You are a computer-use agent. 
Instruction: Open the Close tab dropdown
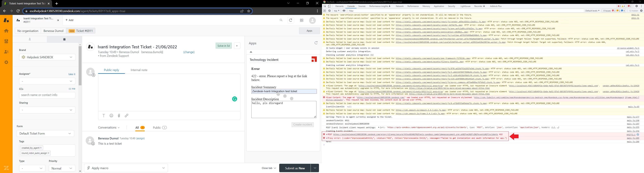coord(269,168)
